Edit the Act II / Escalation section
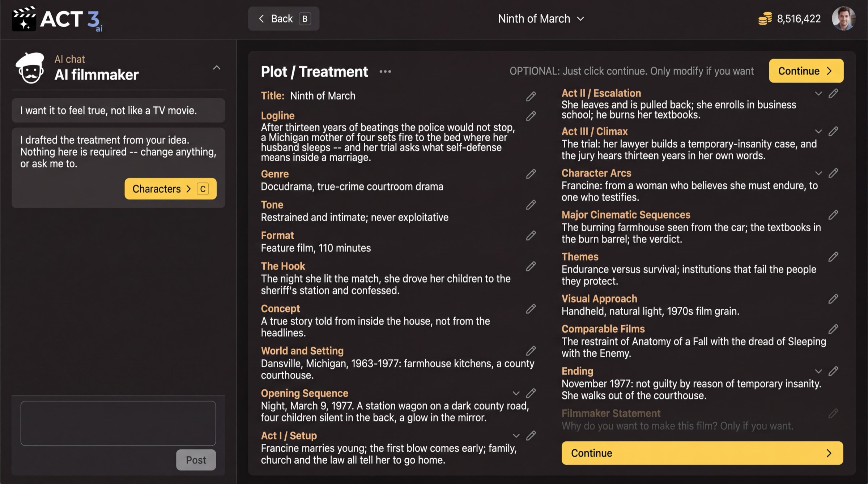The height and width of the screenshot is (484, 868). coord(833,93)
